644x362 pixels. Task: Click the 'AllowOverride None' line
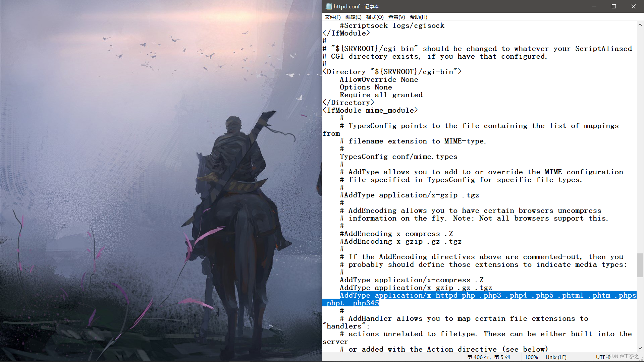(379, 79)
